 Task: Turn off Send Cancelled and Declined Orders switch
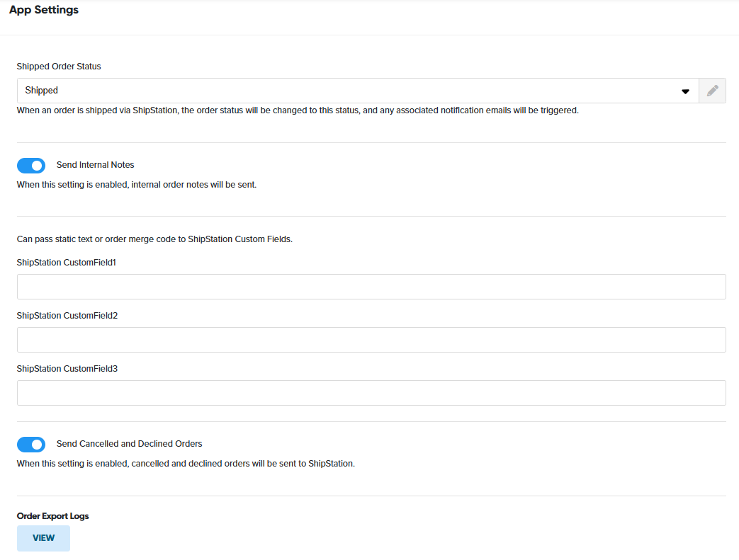coord(31,444)
